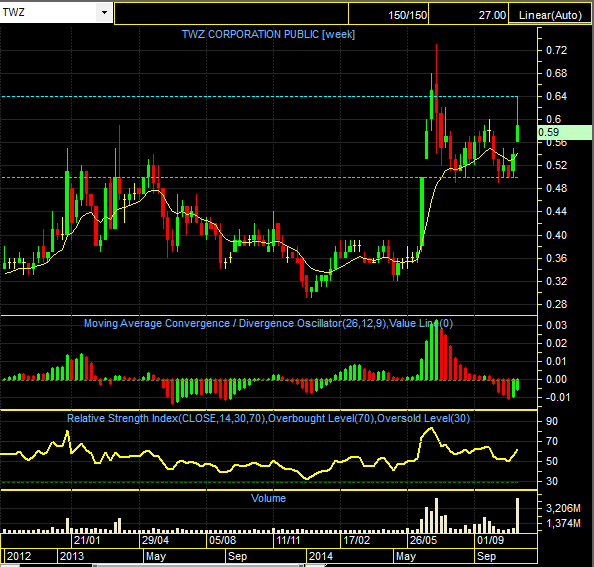Screen dimensions: 594x567
Task: Click the 0.59 current price label
Action: pos(564,132)
